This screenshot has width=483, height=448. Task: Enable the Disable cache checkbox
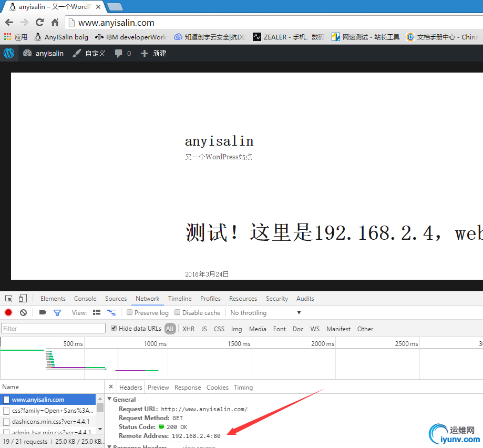(178, 312)
